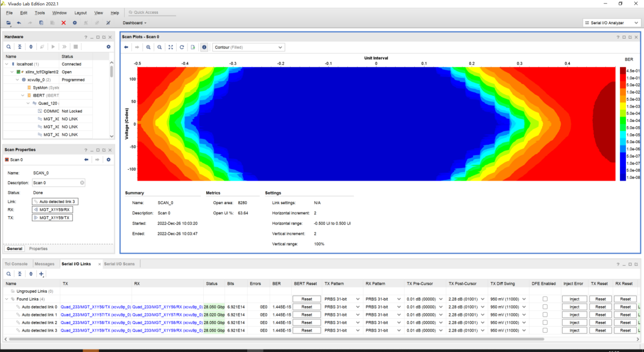The width and height of the screenshot is (644, 352).
Task: Open Hardware panel settings gear
Action: tap(109, 46)
